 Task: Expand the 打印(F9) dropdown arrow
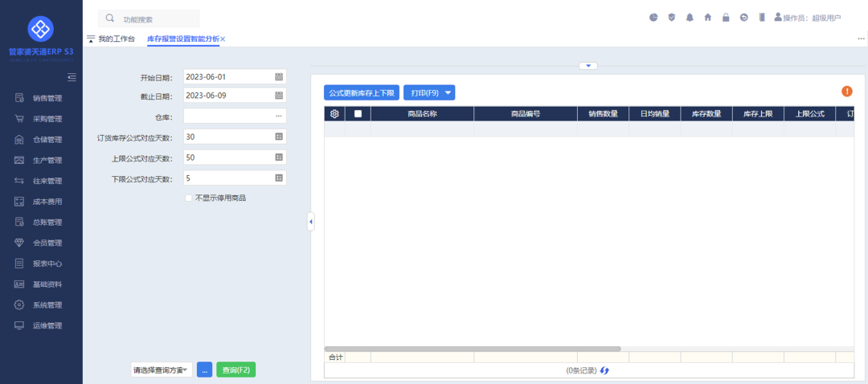pyautogui.click(x=448, y=93)
